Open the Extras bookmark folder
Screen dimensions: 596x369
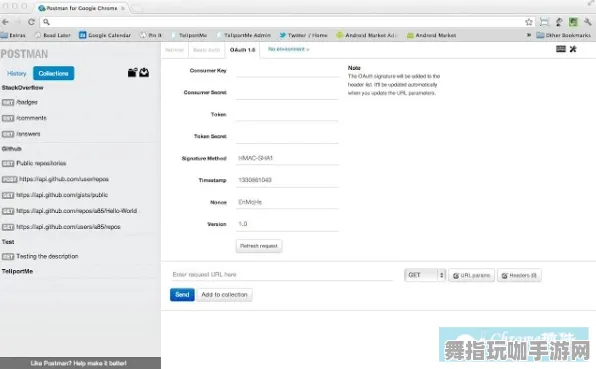(x=13, y=35)
